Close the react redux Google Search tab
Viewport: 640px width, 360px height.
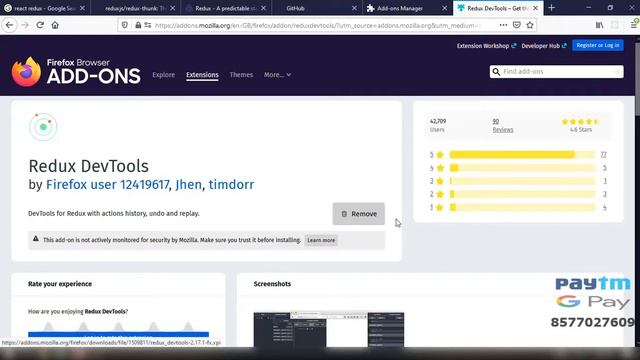tap(82, 8)
